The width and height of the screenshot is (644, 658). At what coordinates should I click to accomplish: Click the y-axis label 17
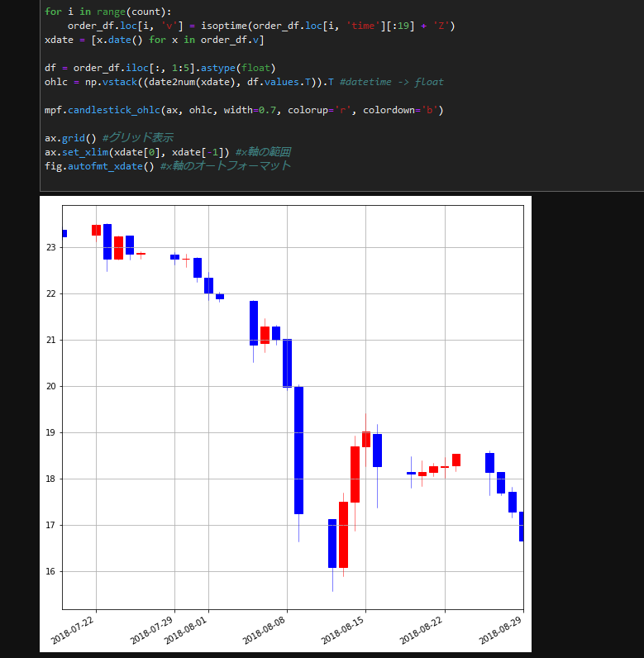[x=50, y=525]
